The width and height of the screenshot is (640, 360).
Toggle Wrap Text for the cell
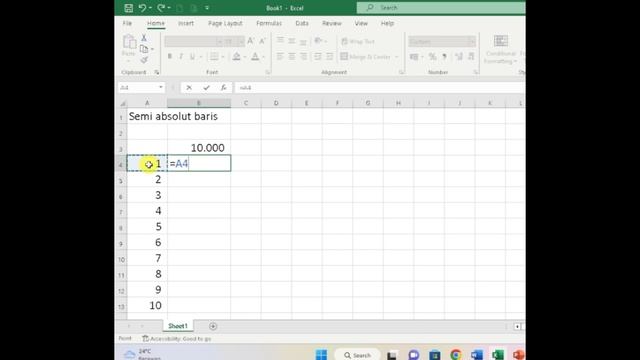coord(358,41)
